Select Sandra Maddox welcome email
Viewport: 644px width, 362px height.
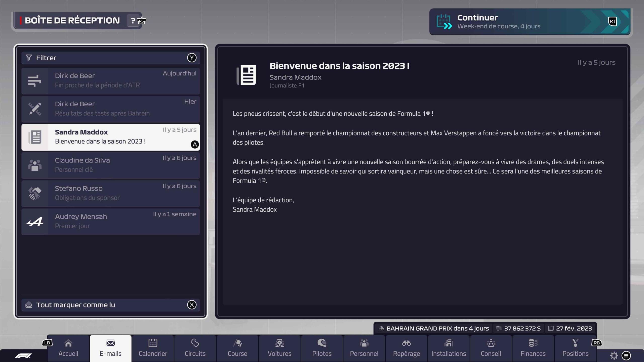point(111,137)
